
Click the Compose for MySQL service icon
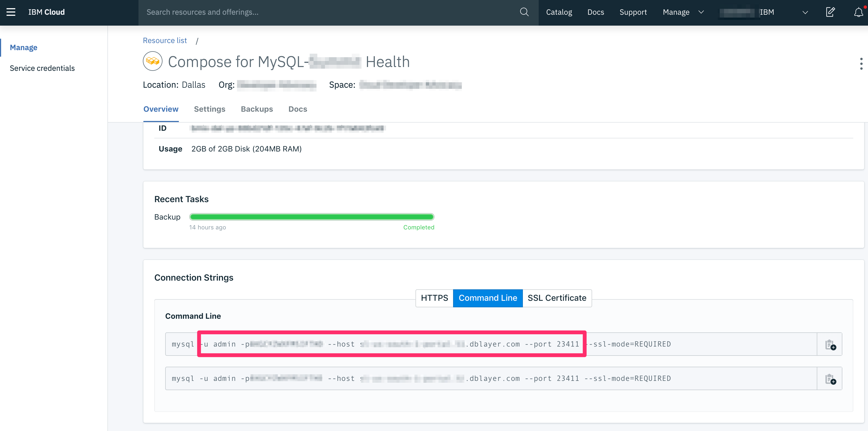coord(153,61)
